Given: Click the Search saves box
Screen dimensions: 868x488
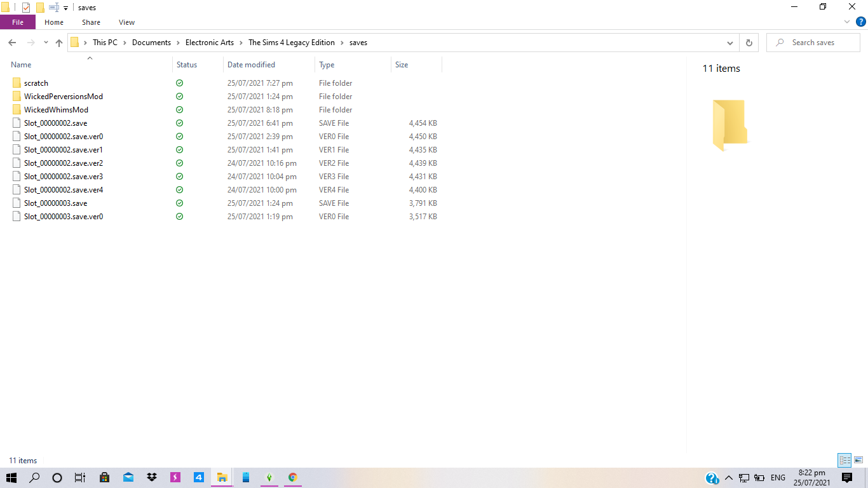Looking at the screenshot, I should (x=813, y=43).
